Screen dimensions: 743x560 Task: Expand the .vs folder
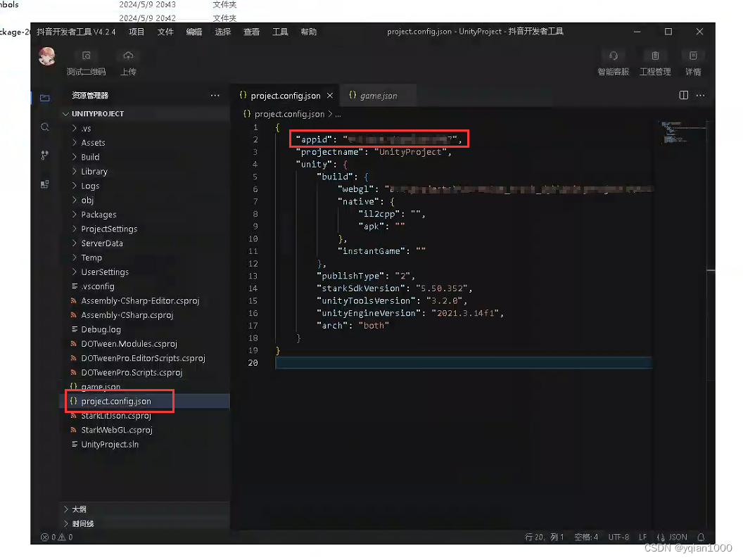point(144,129)
